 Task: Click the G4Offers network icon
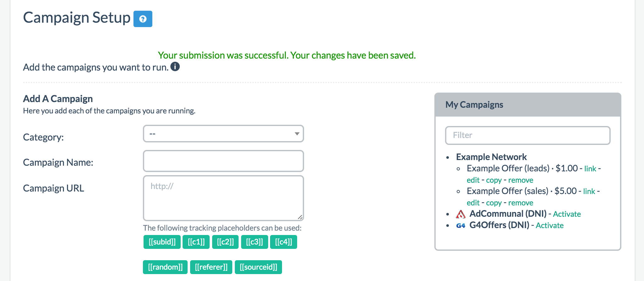pos(460,226)
